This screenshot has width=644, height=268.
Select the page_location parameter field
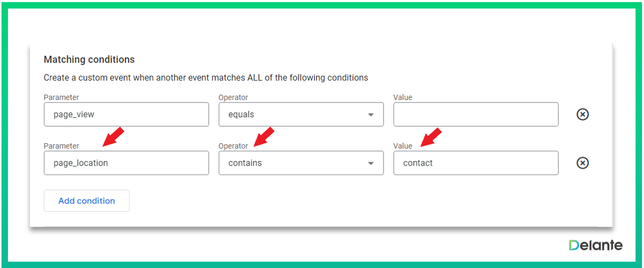tap(126, 163)
